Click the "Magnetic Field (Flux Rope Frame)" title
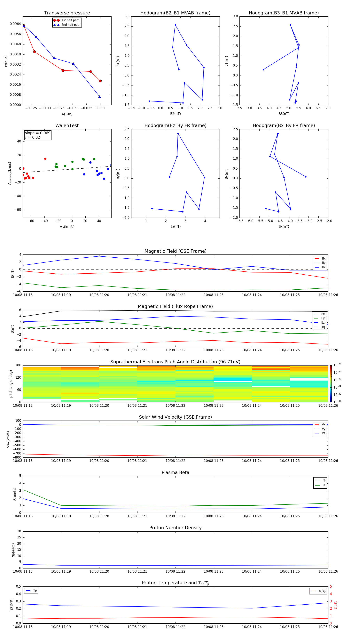This screenshot has height=644, width=351. (x=175, y=307)
